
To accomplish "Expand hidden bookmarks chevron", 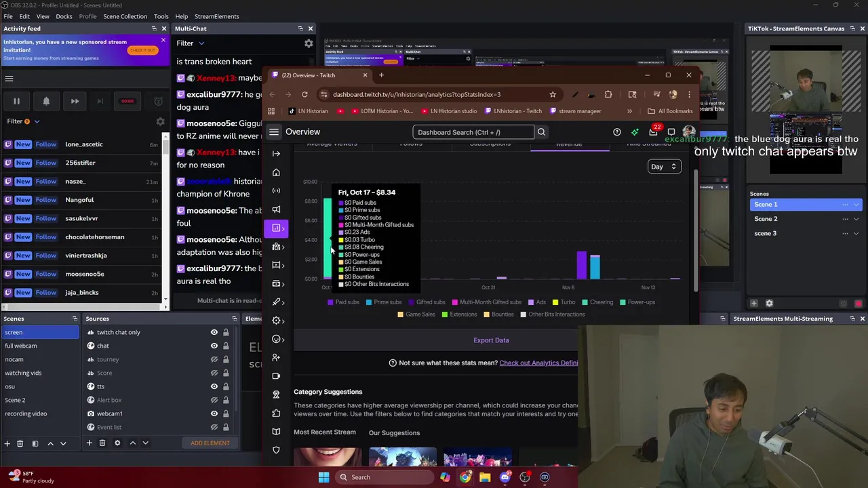I will pos(629,111).
